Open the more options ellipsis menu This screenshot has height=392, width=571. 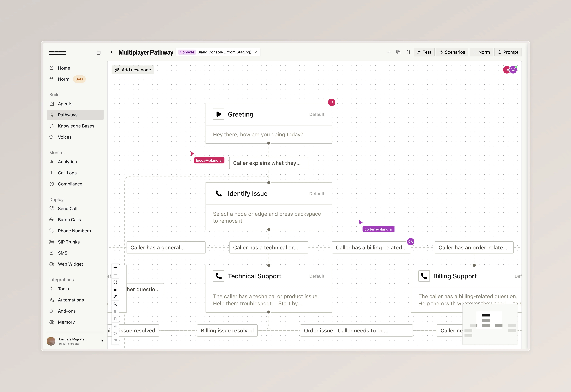coord(389,52)
